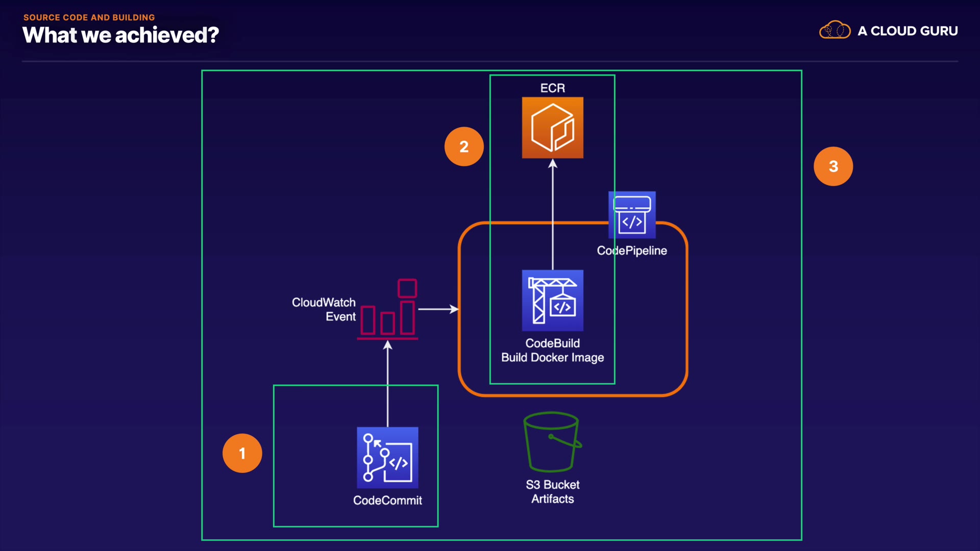Viewport: 980px width, 551px height.
Task: Click the S3 Bucket Artifacts label
Action: point(552,492)
